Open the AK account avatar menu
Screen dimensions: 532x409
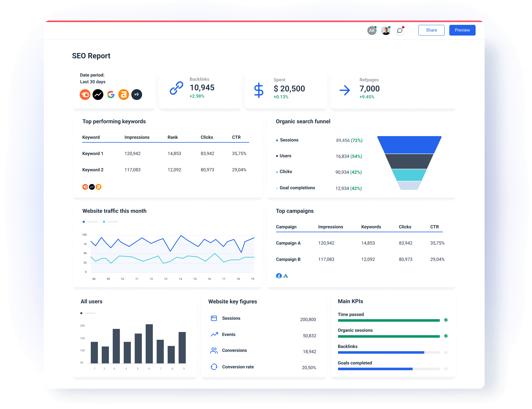click(371, 30)
